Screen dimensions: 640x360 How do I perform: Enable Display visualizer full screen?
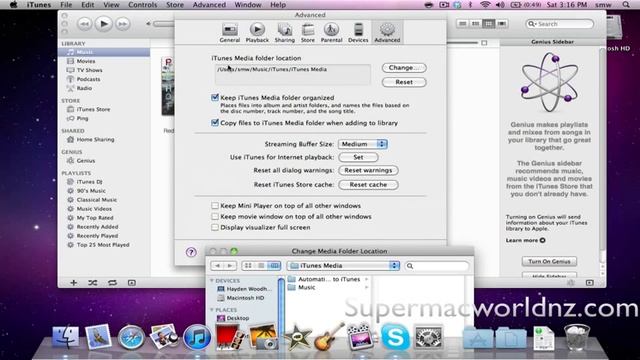[x=215, y=227]
